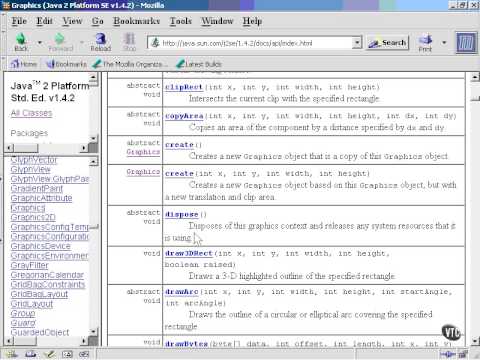This screenshot has height=360, width=480.
Task: Open the GraphicsConfiguration class link
Action: pos(50,236)
